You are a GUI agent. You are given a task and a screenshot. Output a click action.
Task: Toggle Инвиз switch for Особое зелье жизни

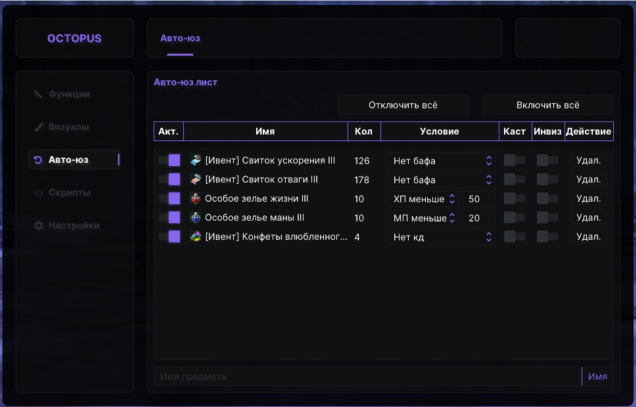[x=547, y=198]
